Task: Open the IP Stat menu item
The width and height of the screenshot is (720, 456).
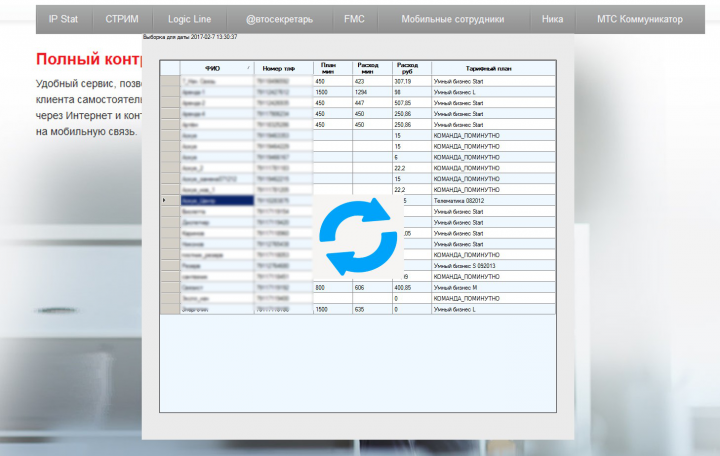Action: 63,19
